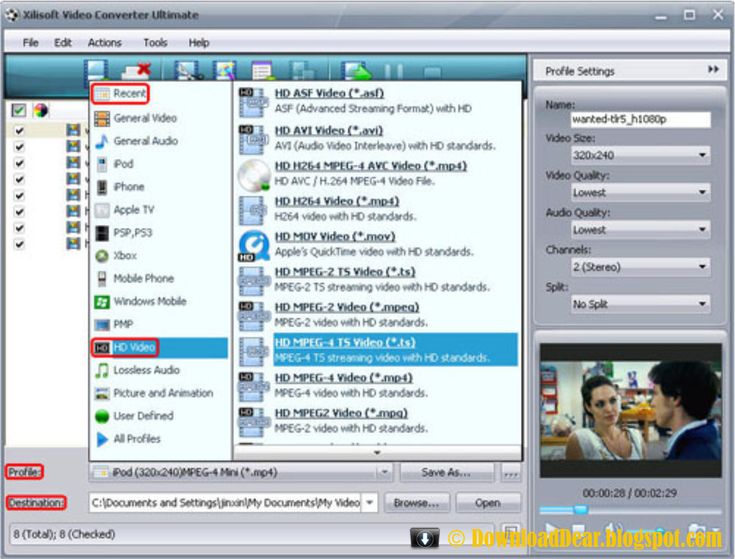
Task: Uncheck the sixth file row checkbox
Action: tap(19, 212)
